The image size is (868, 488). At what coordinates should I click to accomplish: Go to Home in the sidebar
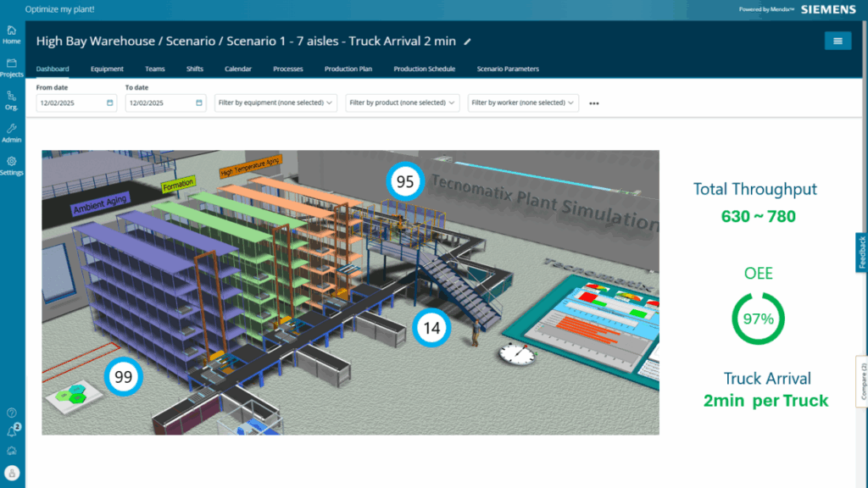[12, 34]
